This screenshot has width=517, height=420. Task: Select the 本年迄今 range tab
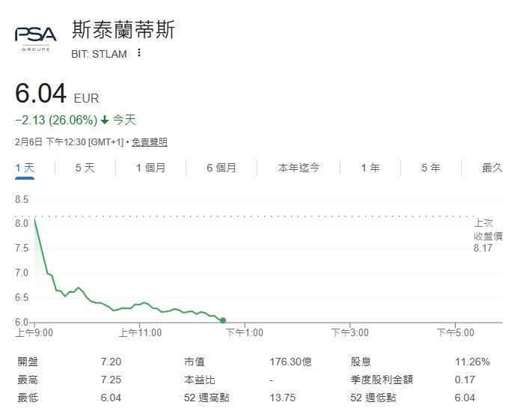pyautogui.click(x=299, y=168)
